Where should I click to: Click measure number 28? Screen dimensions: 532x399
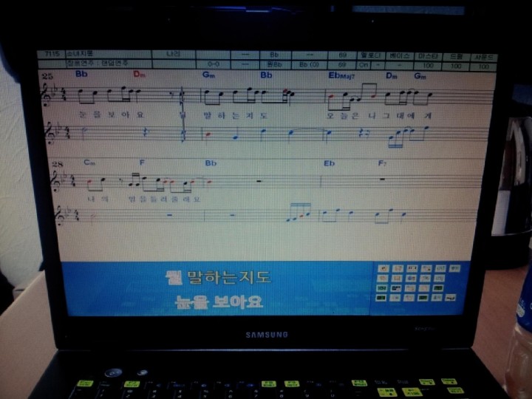coord(58,164)
